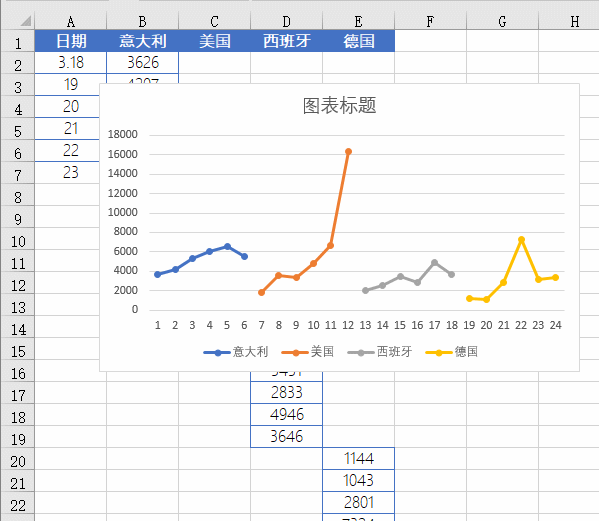The width and height of the screenshot is (599, 521).
Task: Click the select-all corner triangle
Action: [26, 21]
